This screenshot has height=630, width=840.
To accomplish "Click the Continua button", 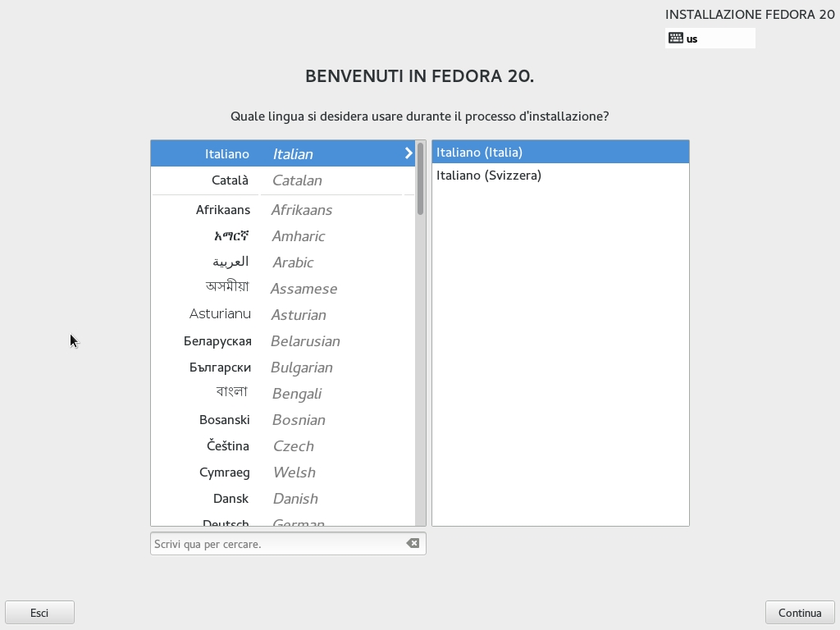I will (800, 613).
